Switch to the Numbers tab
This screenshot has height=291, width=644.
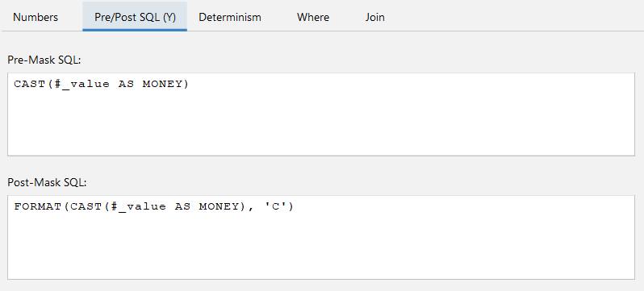[x=36, y=17]
